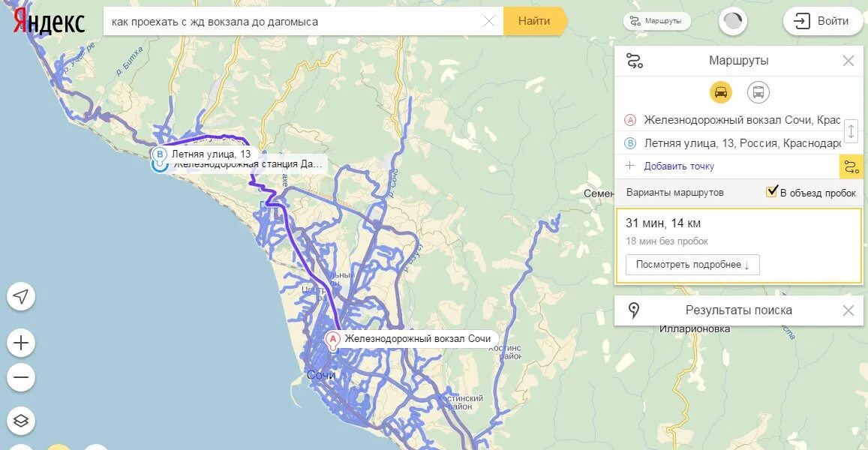The height and width of the screenshot is (450, 868).
Task: Click the my location arrow button
Action: (x=21, y=297)
